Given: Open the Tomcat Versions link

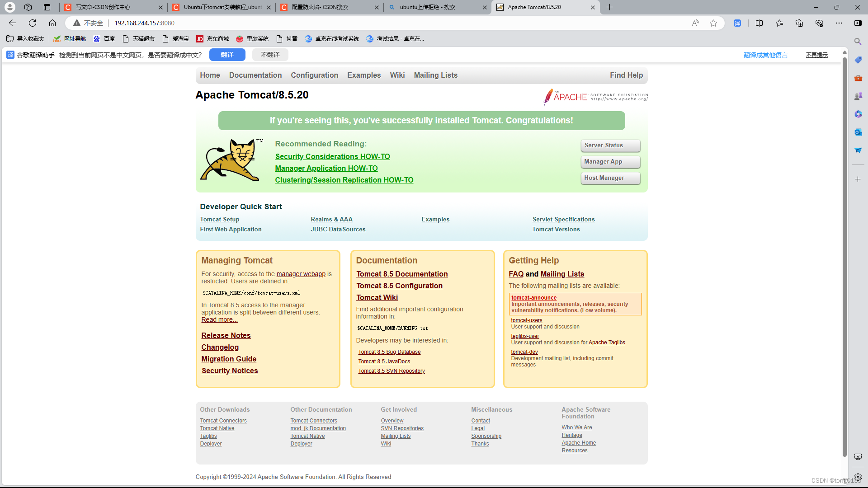Looking at the screenshot, I should coord(556,230).
